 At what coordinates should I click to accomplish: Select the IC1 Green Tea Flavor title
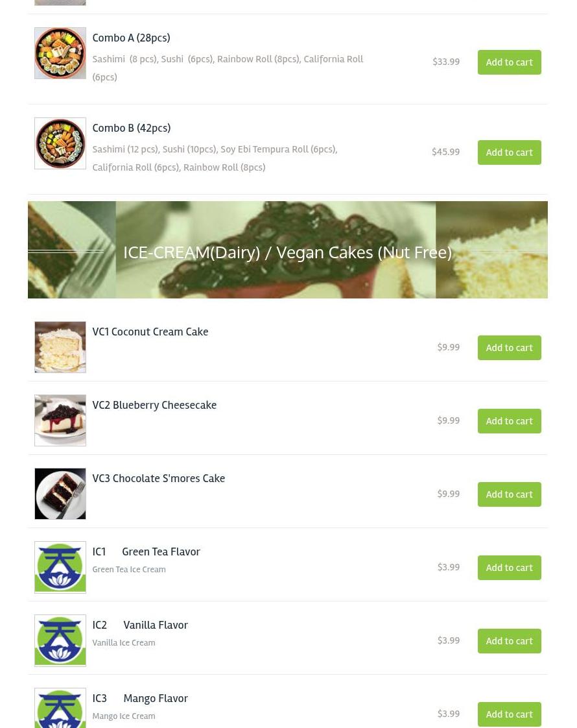click(x=146, y=552)
